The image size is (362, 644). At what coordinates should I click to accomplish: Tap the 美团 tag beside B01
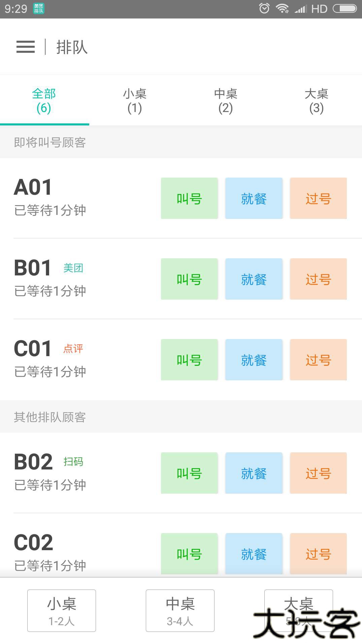tap(73, 268)
